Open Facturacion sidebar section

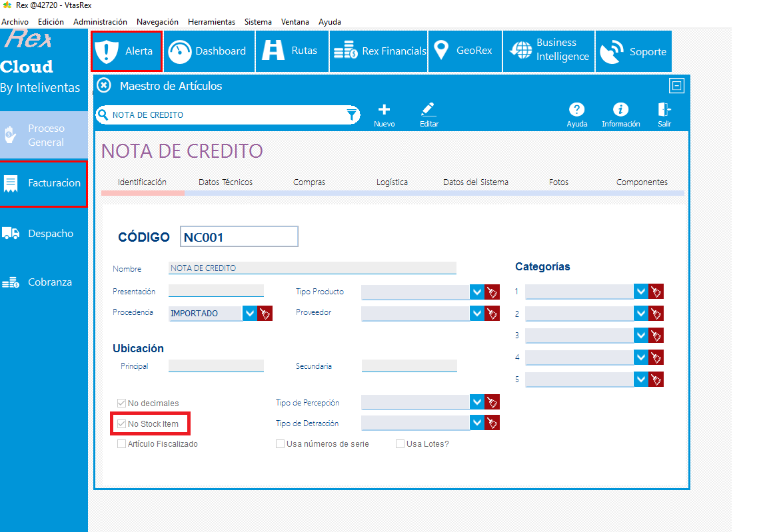click(44, 183)
